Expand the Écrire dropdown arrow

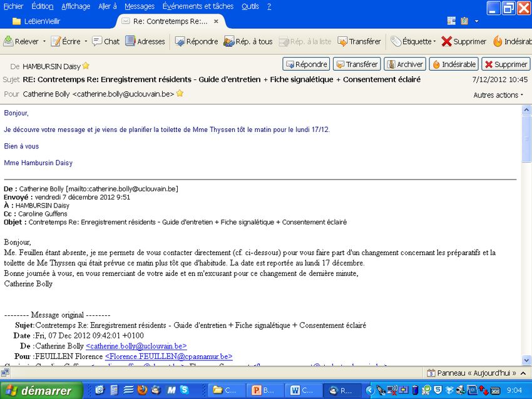pyautogui.click(x=86, y=41)
